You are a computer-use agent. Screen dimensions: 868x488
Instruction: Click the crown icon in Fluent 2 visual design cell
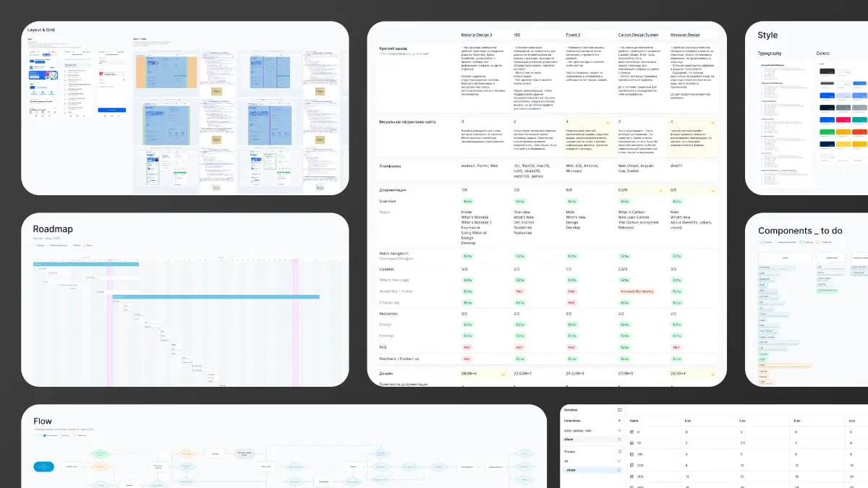608,121
